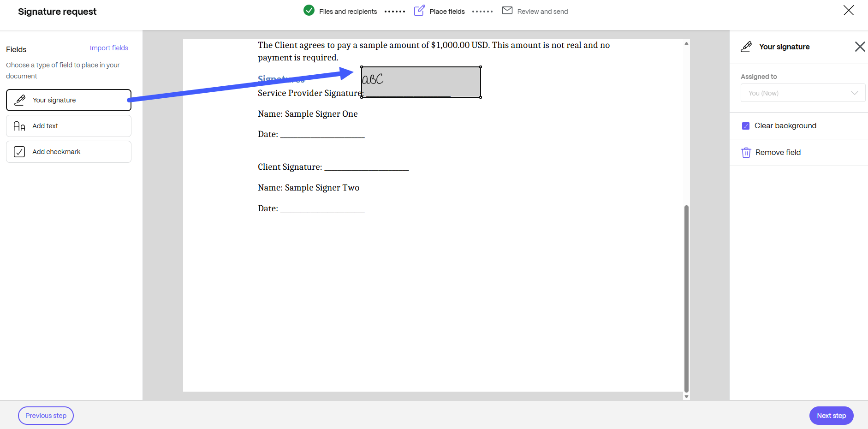Screen dimensions: 868x429
Task: Select the placed signature field showing aBC
Action: 421,82
